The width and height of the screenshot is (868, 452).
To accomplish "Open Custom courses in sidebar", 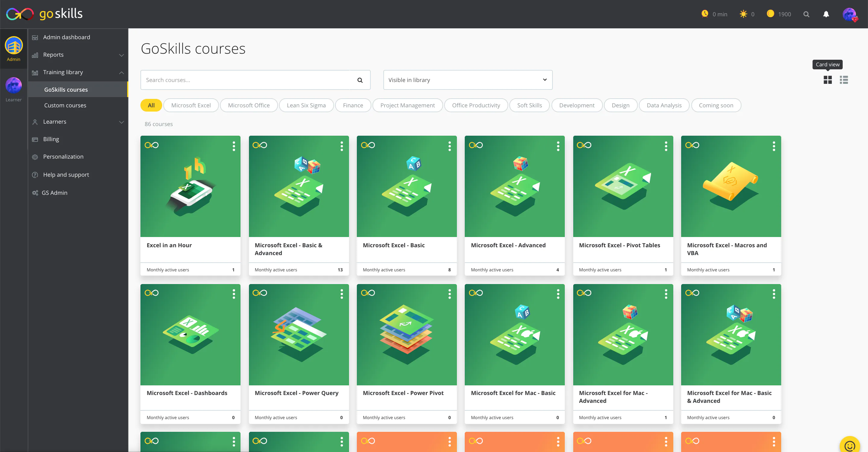I will (65, 105).
